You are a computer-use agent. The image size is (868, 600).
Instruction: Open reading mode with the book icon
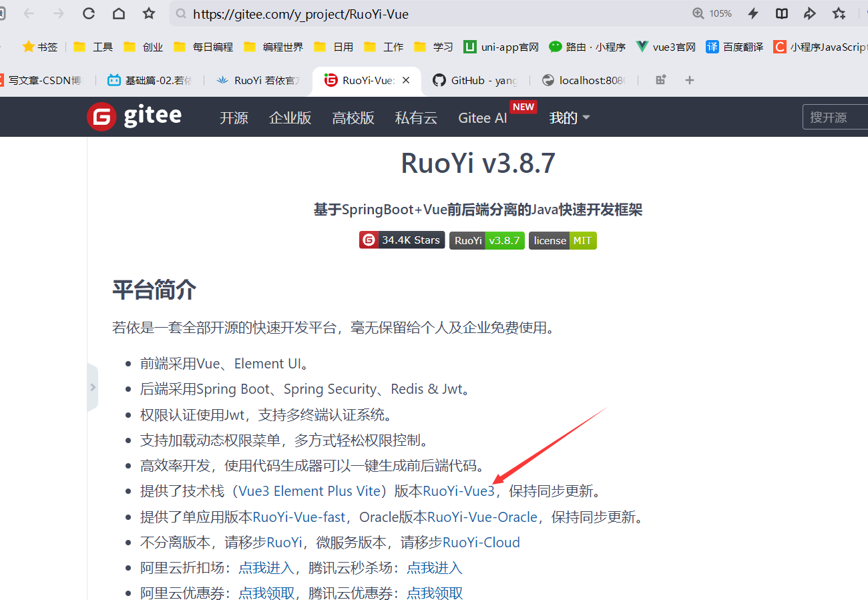781,13
